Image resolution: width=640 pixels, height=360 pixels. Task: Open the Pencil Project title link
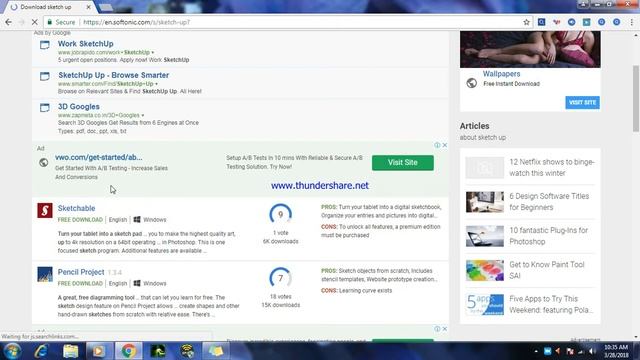81,272
